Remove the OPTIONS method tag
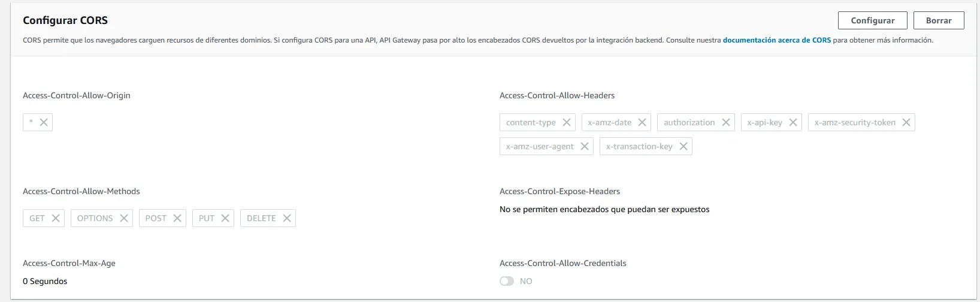The image size is (980, 302). [124, 218]
